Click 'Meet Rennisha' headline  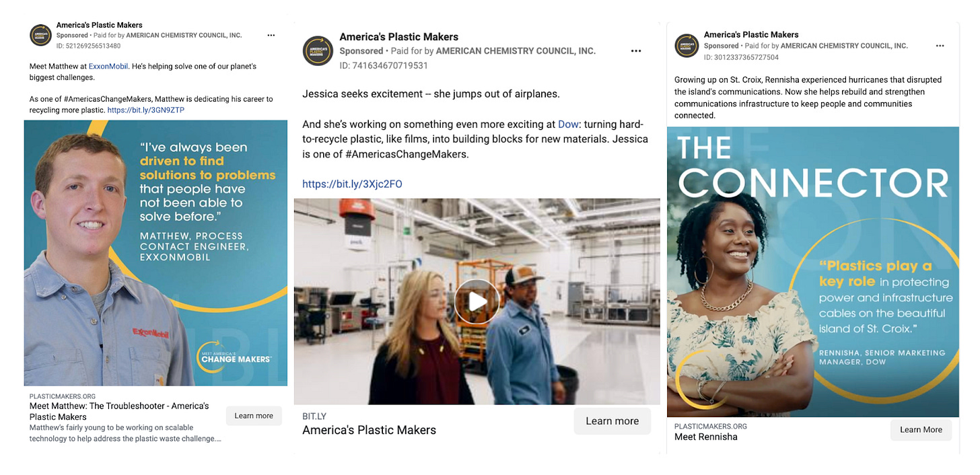click(706, 437)
